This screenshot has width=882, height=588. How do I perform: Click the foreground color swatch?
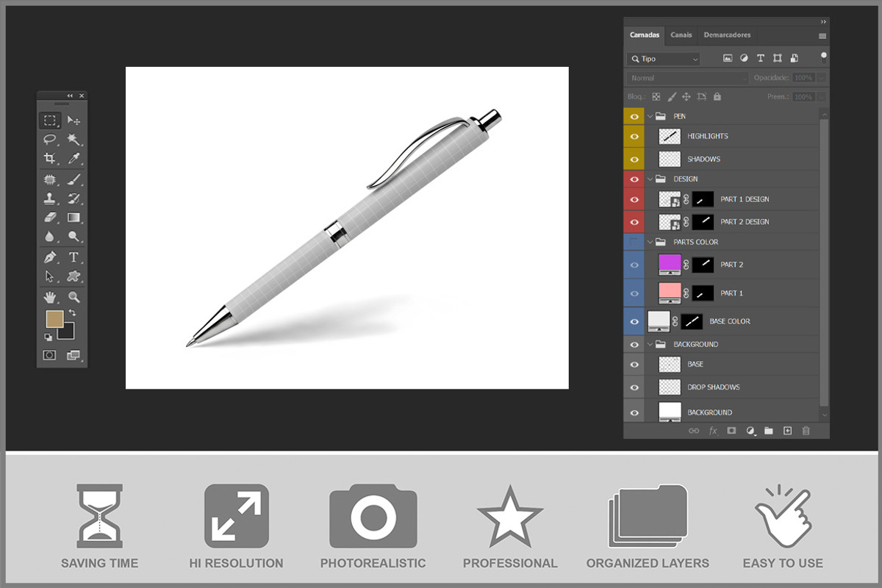(x=54, y=319)
